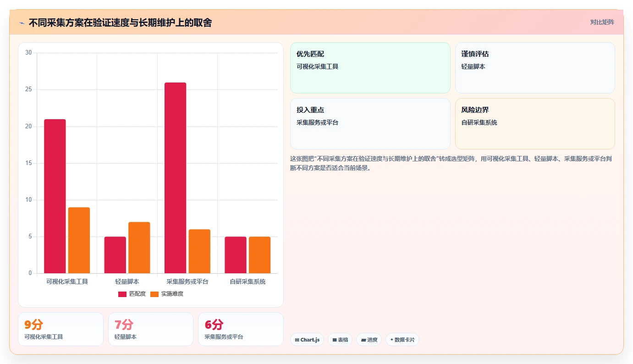The image size is (633, 364).
Task: Select the 数据卡片 tag chip
Action: coord(402,340)
